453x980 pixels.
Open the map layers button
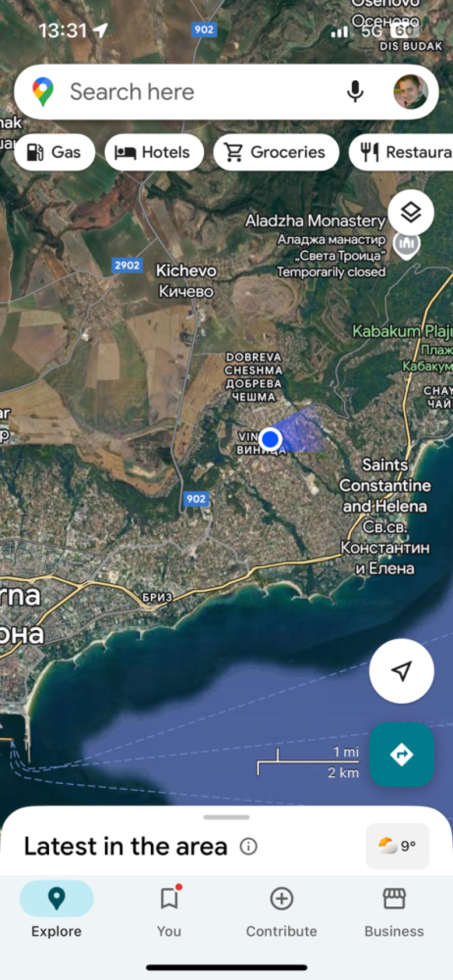click(x=411, y=212)
